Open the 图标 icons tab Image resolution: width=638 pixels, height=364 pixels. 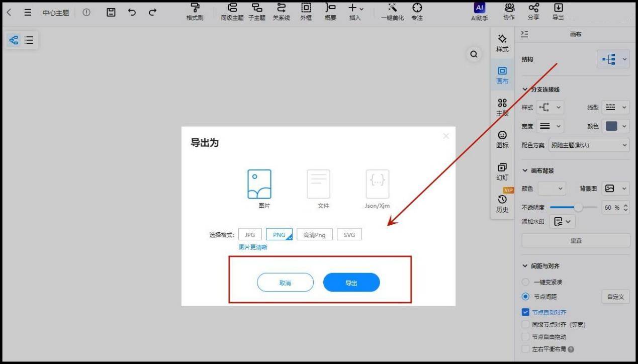click(x=502, y=139)
